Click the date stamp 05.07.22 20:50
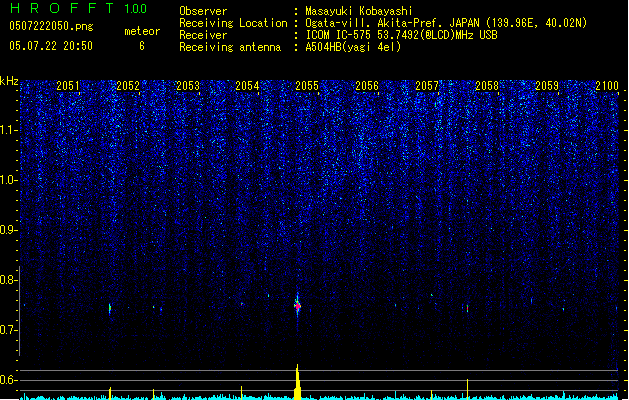 (51, 46)
